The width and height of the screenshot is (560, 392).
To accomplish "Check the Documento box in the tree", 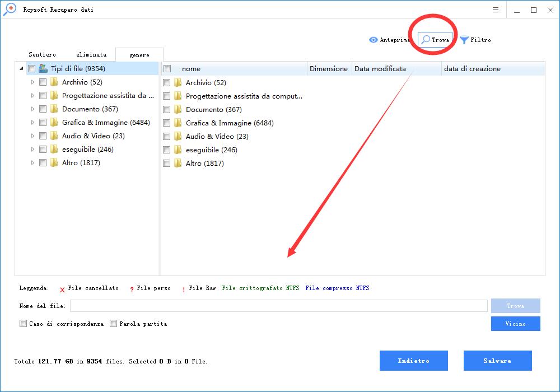I will coord(43,109).
